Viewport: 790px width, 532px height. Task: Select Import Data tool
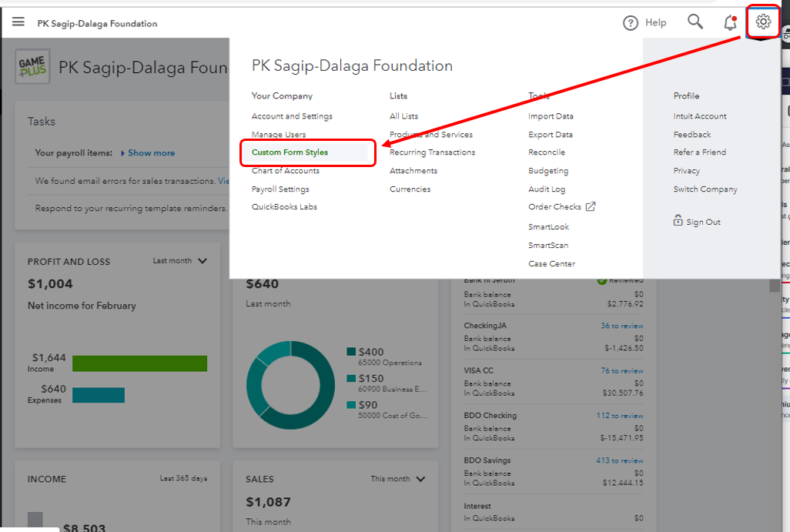tap(551, 116)
